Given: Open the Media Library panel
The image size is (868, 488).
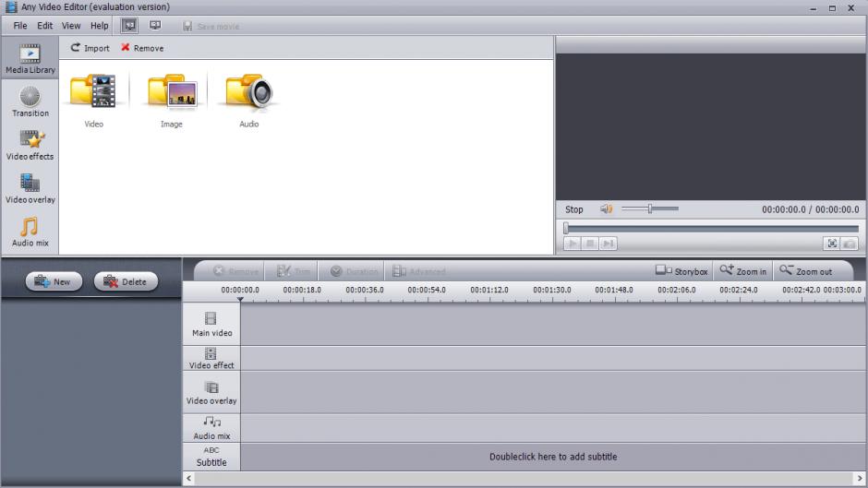Looking at the screenshot, I should click(30, 59).
